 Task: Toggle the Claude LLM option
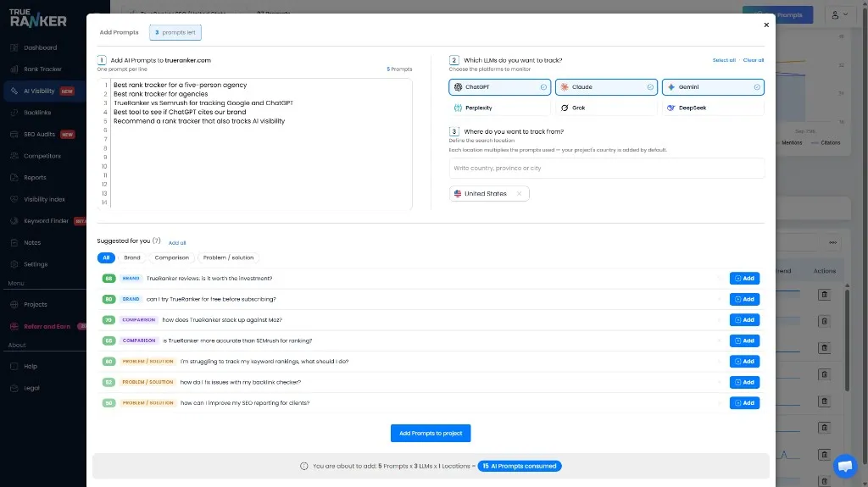tap(606, 87)
